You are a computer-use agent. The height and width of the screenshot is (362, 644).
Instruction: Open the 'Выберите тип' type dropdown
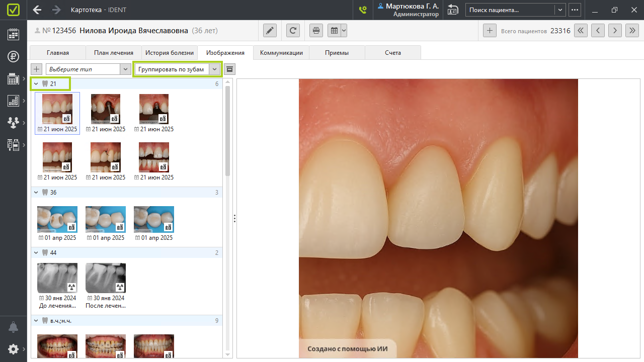126,69
